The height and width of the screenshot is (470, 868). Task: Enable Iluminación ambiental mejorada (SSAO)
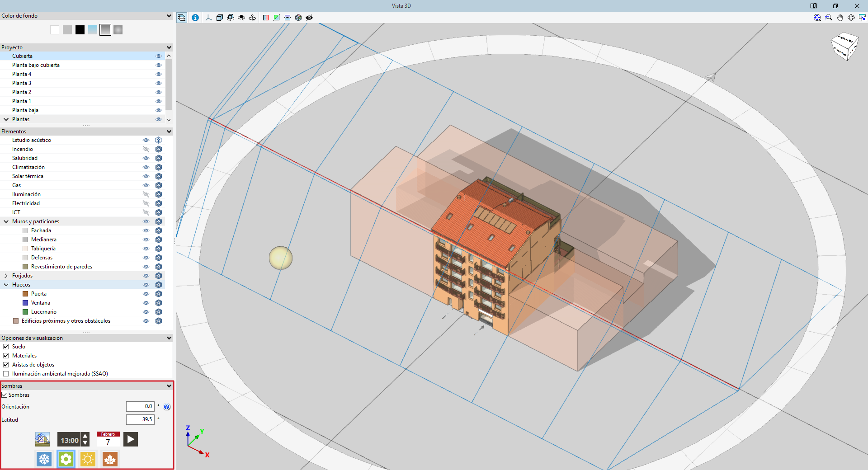(x=6, y=374)
